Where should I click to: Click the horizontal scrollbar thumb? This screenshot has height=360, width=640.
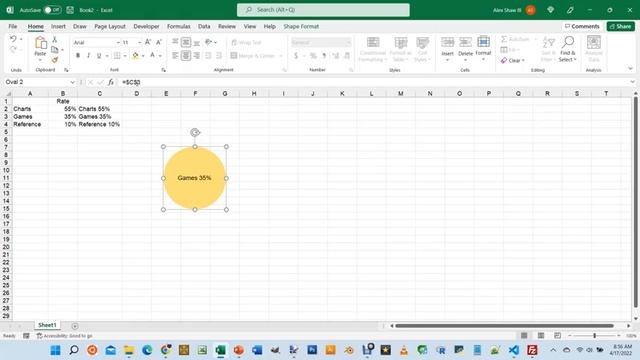tap(504, 326)
